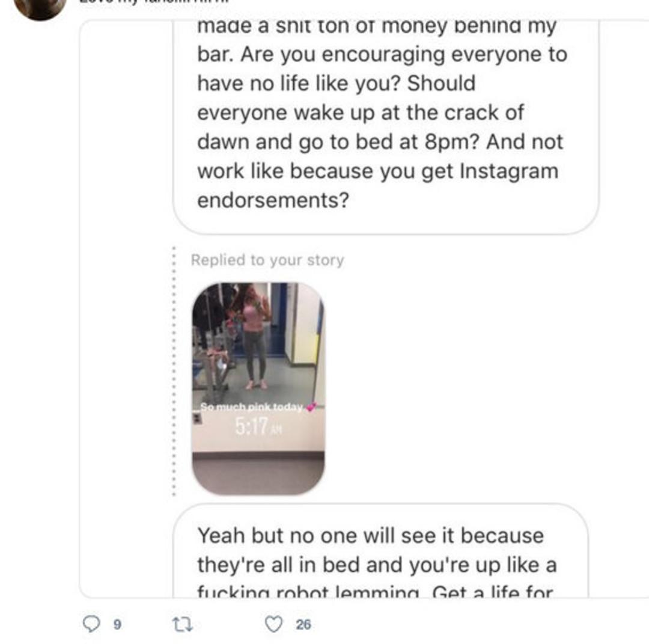
Task: Click the reply speech bubble icon
Action: point(91,624)
